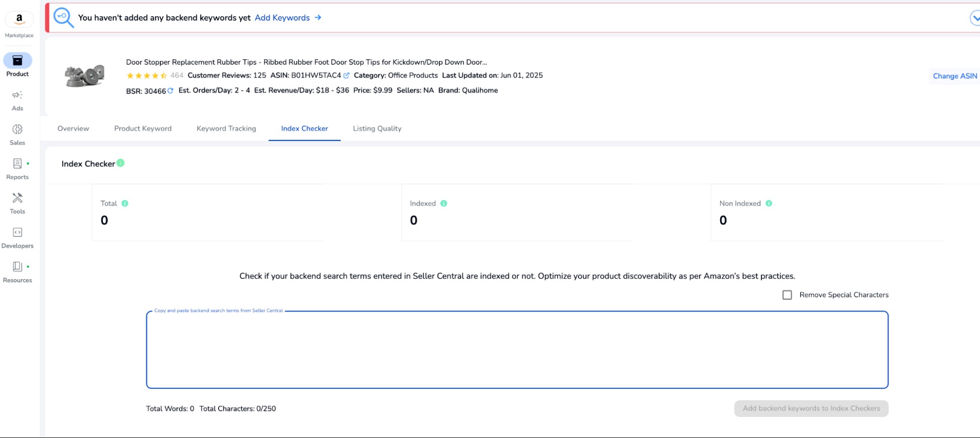Click Est. Revenue/Day: $18 - $36 text
Image resolution: width=980 pixels, height=438 pixels.
pos(302,90)
